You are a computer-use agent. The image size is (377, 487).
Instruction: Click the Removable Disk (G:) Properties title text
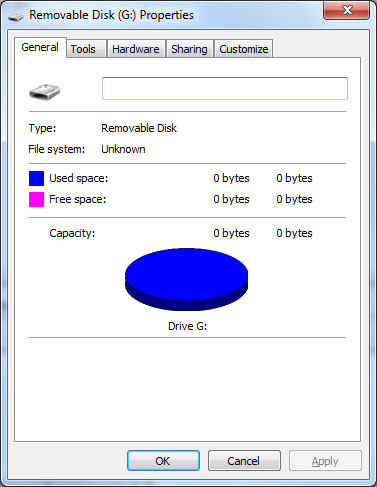(111, 15)
